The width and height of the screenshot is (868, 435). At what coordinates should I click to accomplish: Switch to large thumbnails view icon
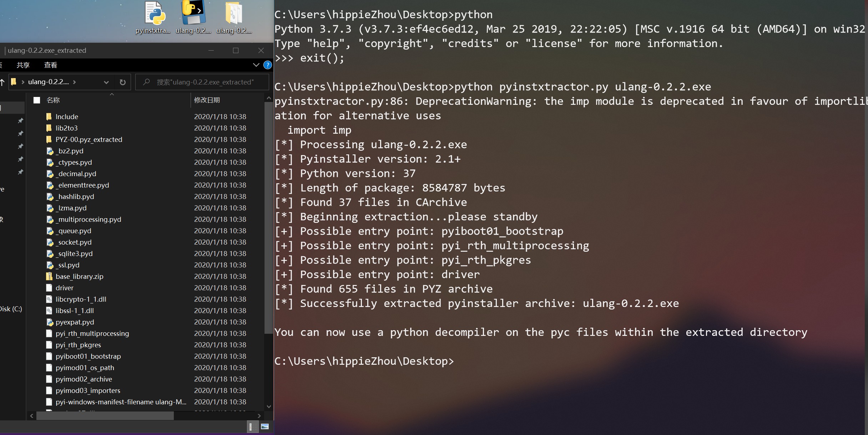(264, 426)
